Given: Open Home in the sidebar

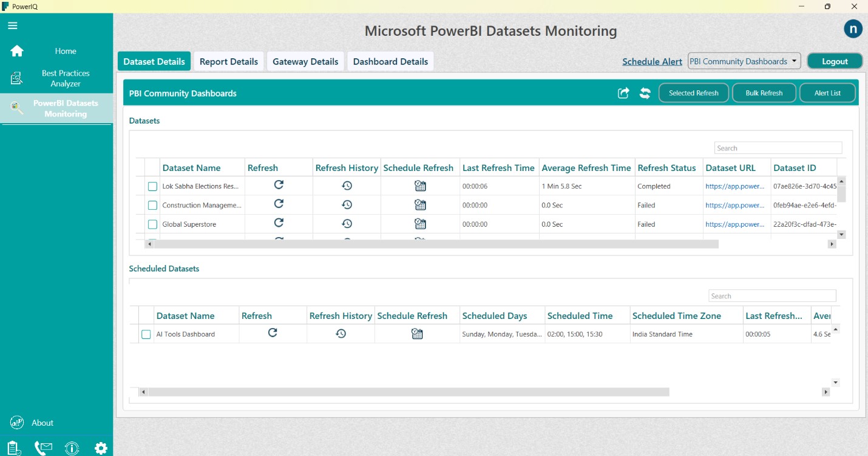Looking at the screenshot, I should [x=66, y=51].
